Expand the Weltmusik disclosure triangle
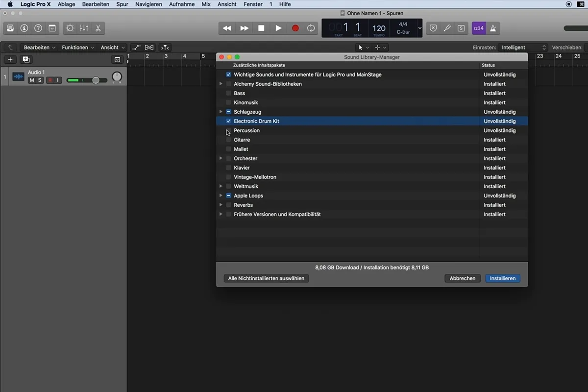 (x=221, y=186)
